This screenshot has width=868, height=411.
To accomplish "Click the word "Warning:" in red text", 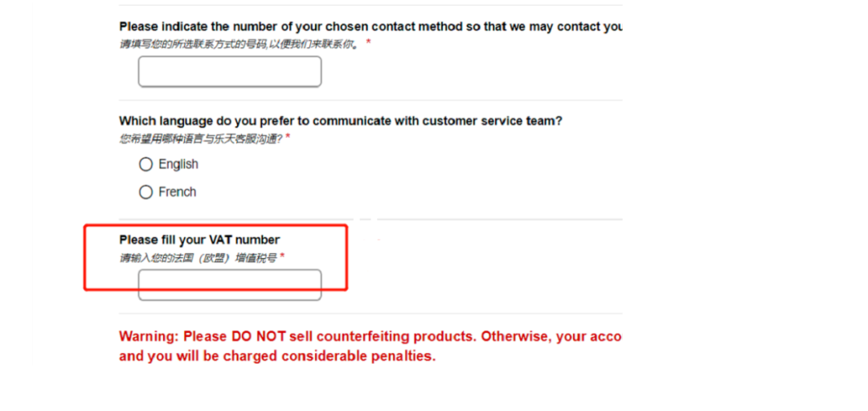I will (x=149, y=336).
